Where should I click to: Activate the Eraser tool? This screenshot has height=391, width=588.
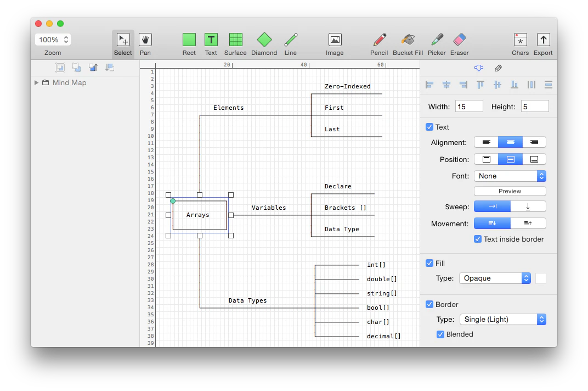(460, 40)
